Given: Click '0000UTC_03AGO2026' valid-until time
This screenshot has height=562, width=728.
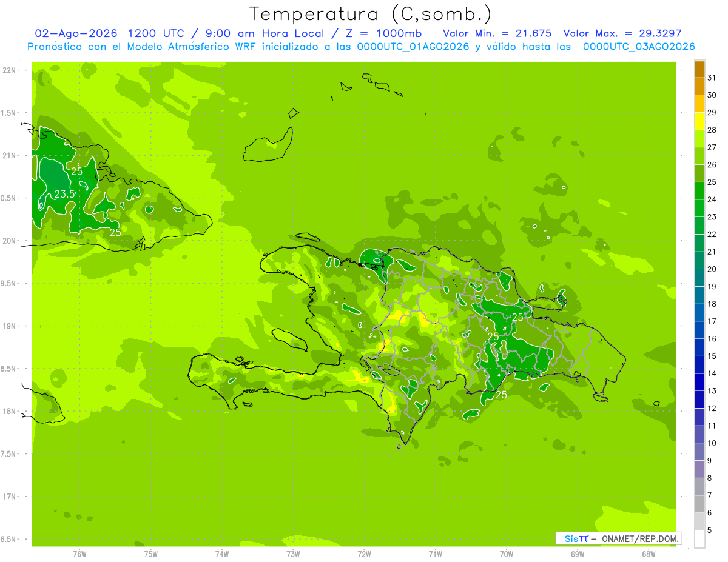Looking at the screenshot, I should (639, 47).
